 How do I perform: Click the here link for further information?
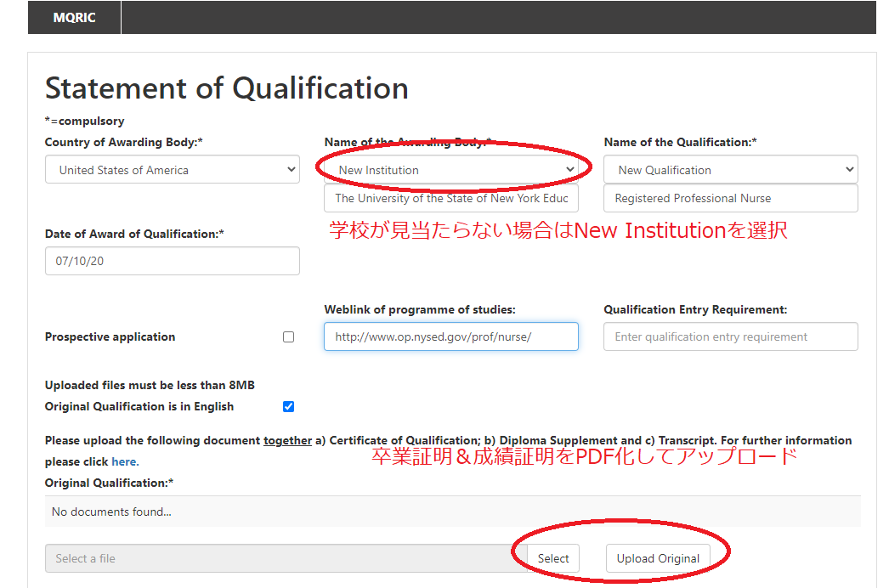pos(124,461)
